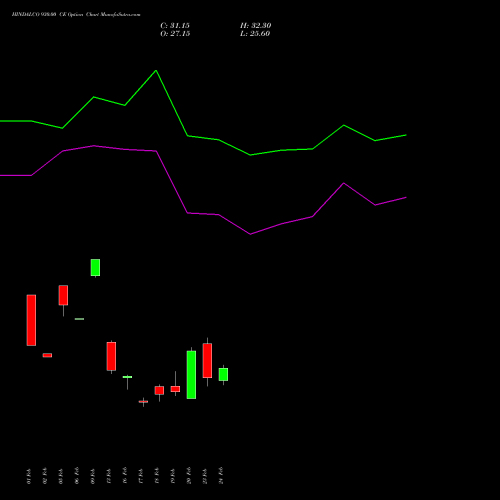Select the 01 Feb date label
The width and height of the screenshot is (500, 500).
[29, 476]
